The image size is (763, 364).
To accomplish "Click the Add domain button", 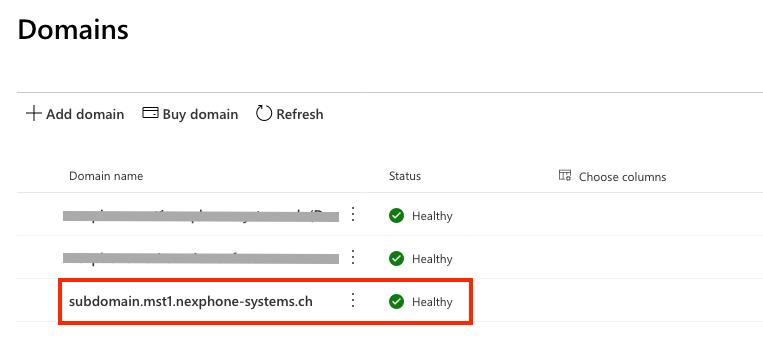I will click(x=75, y=114).
